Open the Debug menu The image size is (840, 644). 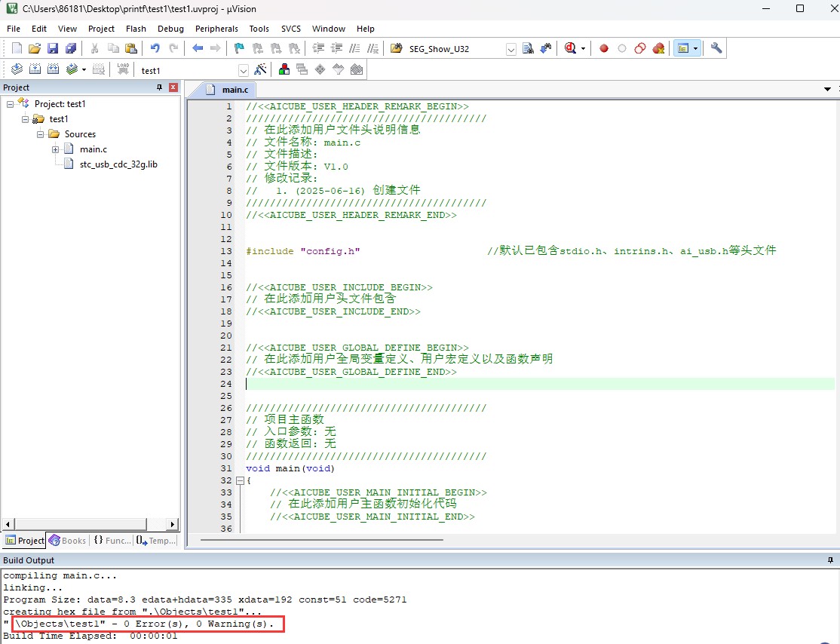(170, 29)
